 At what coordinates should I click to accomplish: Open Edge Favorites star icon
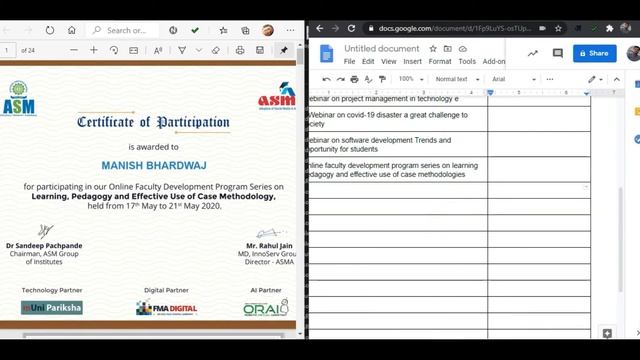223,30
